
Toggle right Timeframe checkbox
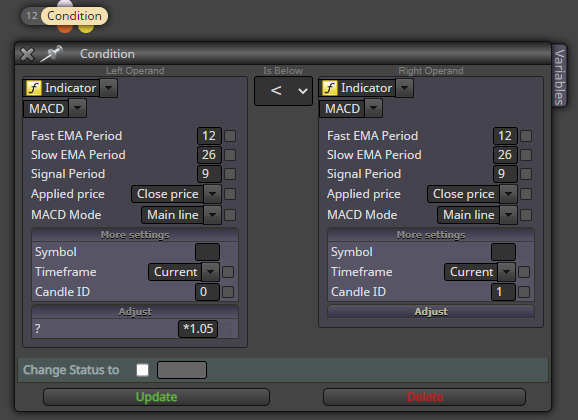pos(524,272)
